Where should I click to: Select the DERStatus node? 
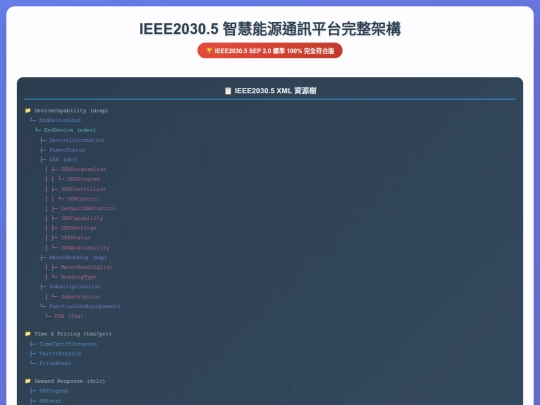point(75,238)
